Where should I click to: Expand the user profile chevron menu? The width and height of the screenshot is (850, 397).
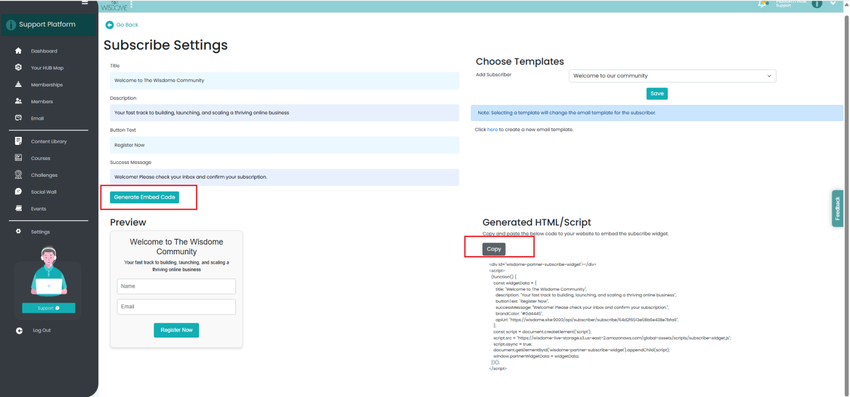click(x=833, y=3)
